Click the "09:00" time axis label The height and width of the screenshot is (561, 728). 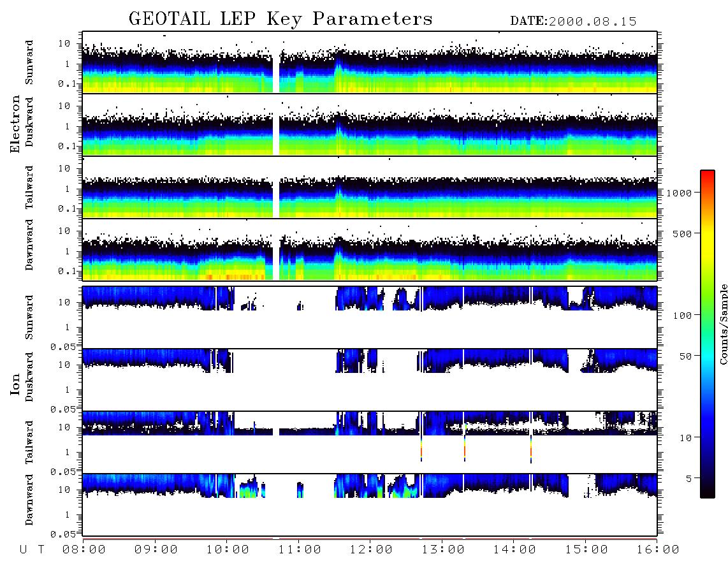tap(156, 550)
